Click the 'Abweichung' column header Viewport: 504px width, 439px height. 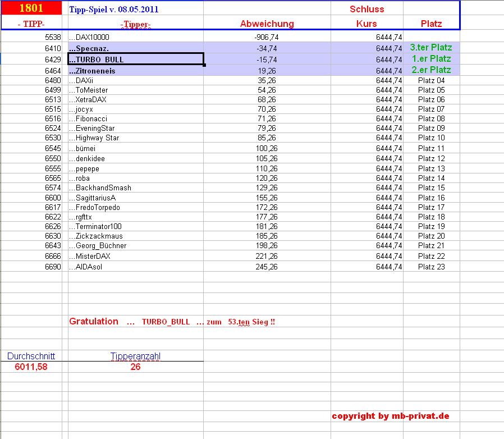pos(267,24)
